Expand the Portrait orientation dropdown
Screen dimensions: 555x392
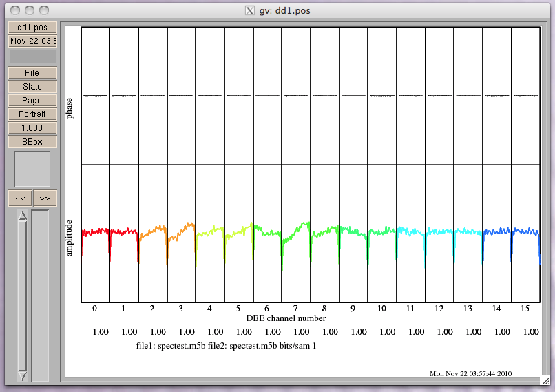pyautogui.click(x=32, y=114)
